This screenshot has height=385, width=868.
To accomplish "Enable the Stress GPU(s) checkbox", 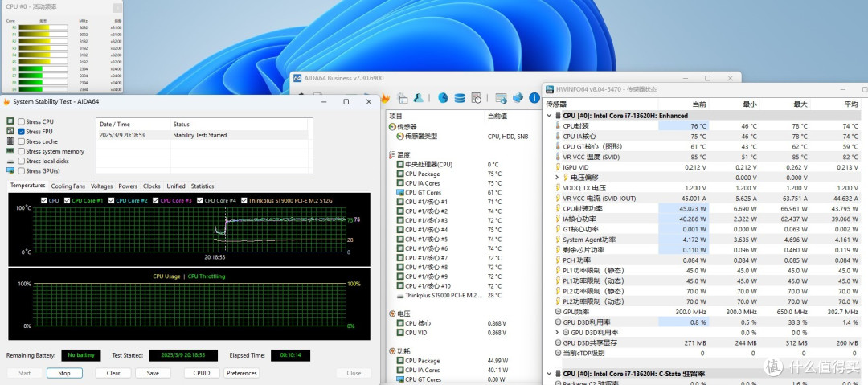I will 21,170.
